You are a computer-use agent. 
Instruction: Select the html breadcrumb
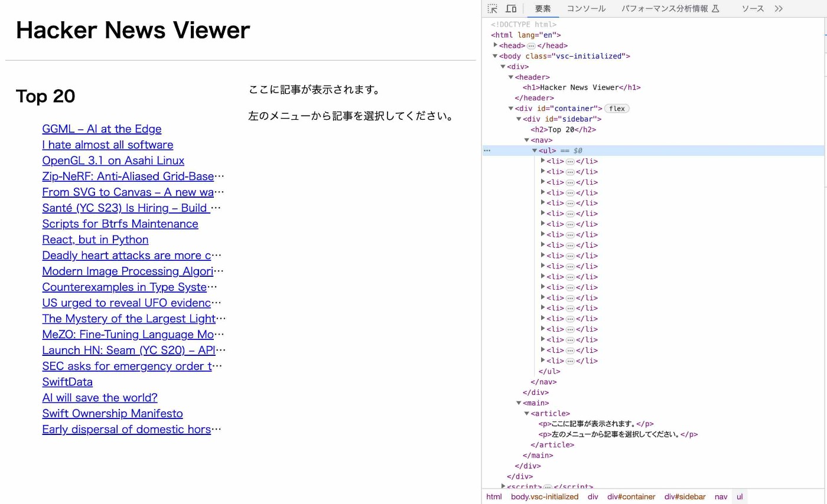coord(494,496)
